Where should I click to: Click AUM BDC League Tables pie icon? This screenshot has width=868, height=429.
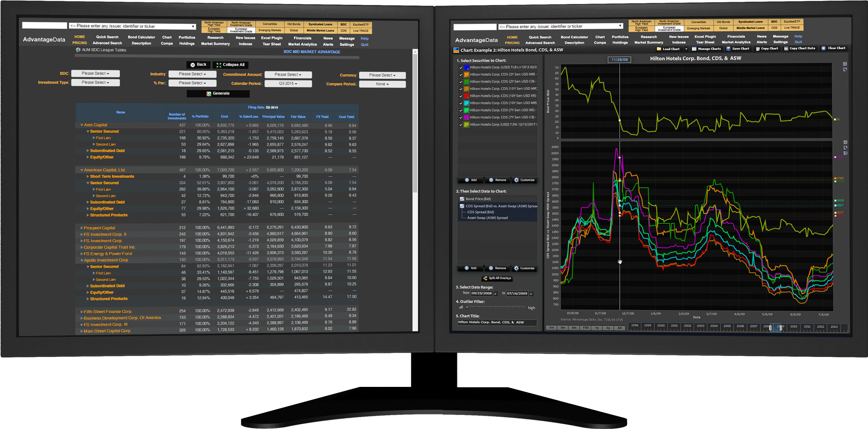(78, 50)
